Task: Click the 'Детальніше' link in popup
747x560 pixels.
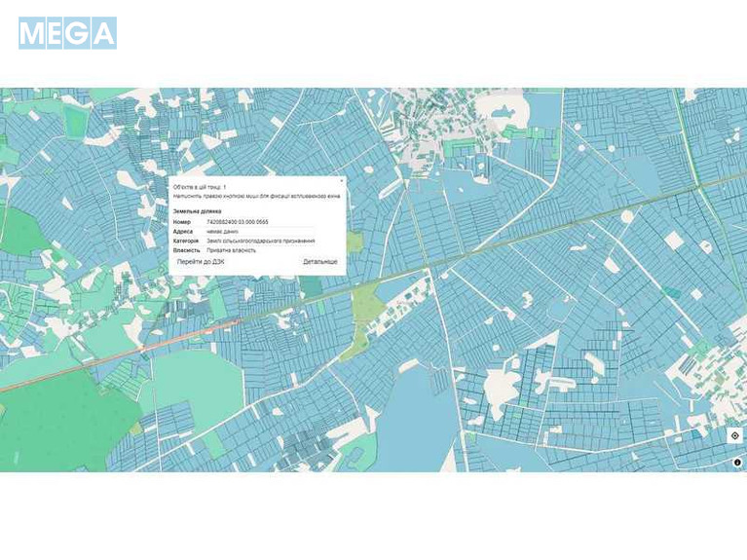Action: pos(319,262)
